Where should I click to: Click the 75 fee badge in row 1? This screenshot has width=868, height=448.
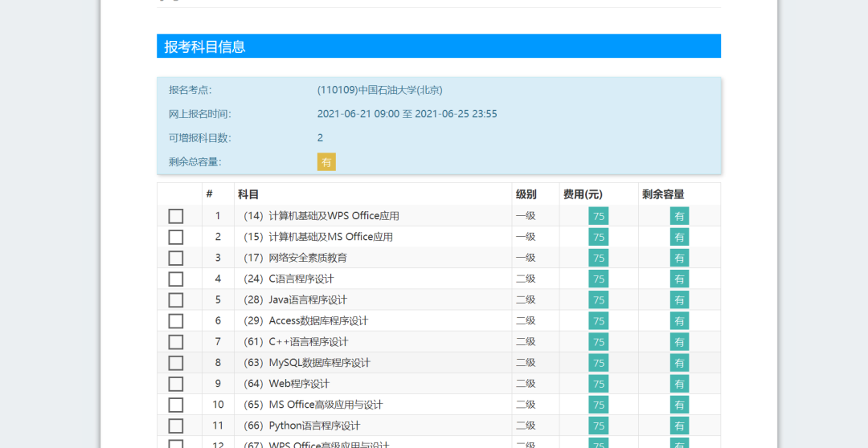tap(599, 216)
